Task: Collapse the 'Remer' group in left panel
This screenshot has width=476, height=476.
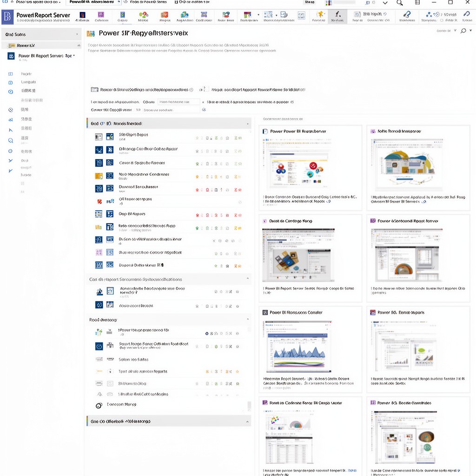Action: point(79,46)
